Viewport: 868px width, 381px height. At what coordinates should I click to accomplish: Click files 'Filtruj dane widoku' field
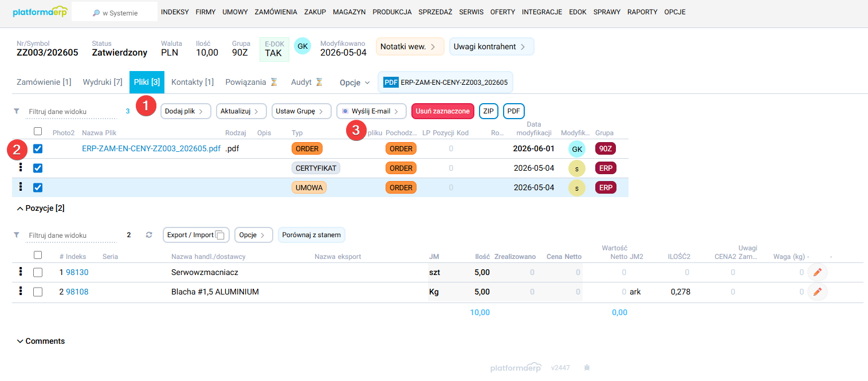(70, 111)
